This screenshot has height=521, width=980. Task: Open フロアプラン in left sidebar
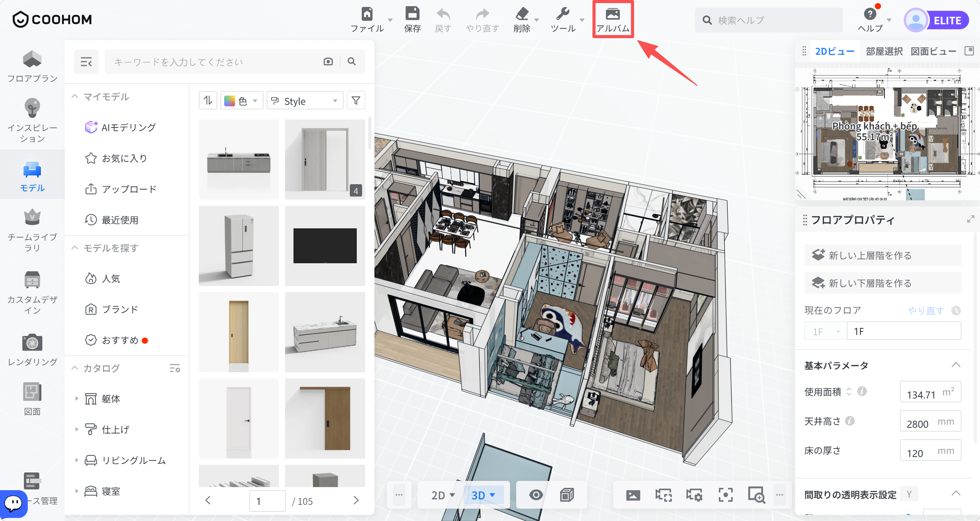point(32,67)
